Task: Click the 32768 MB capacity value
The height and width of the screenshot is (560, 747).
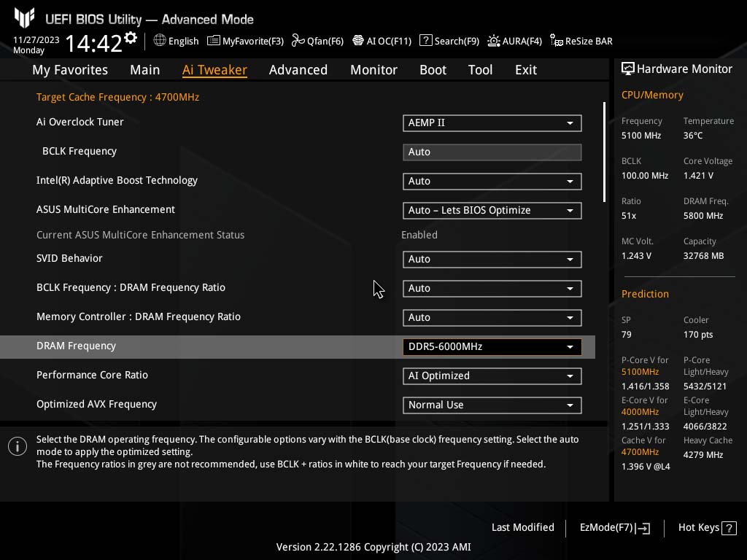Action: click(703, 256)
